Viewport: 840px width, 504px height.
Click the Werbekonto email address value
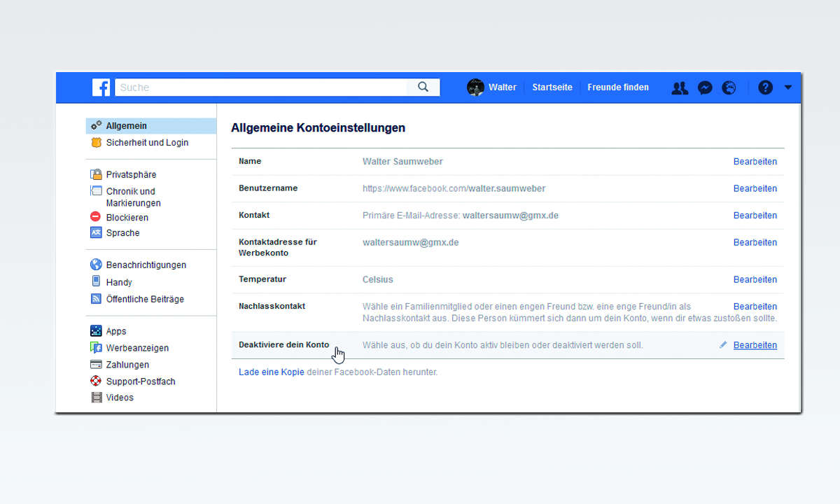click(410, 242)
